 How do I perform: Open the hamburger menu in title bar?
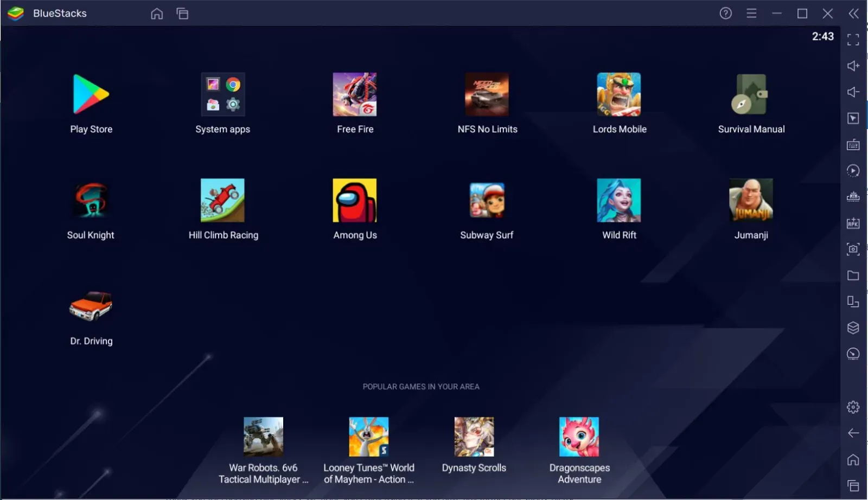(x=751, y=13)
